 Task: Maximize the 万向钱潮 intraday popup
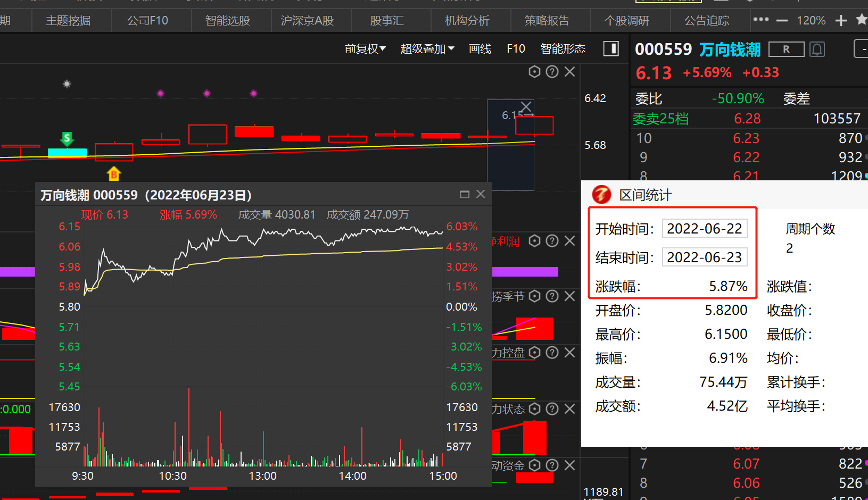click(x=465, y=195)
